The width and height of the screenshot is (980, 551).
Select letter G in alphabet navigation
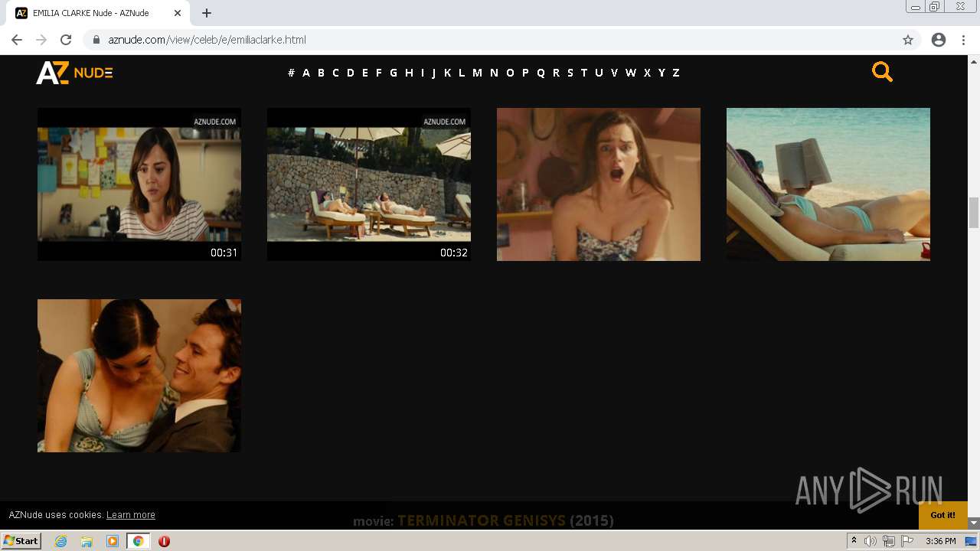click(x=394, y=73)
